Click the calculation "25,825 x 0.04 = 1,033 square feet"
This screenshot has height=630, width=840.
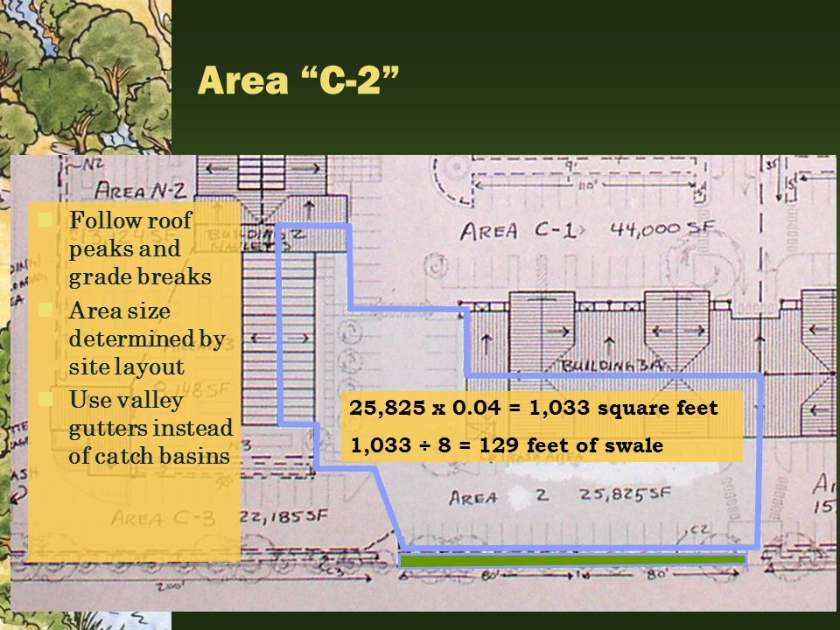click(533, 409)
